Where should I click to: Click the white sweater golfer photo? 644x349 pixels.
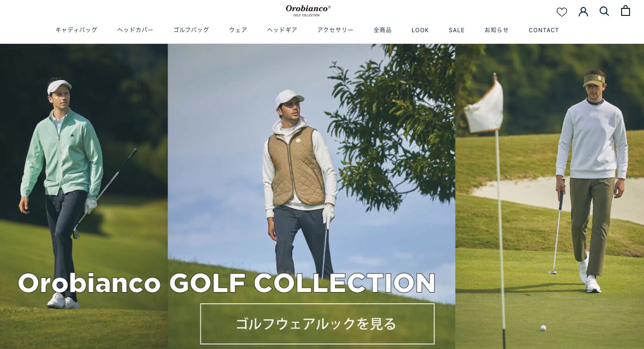coord(550,196)
